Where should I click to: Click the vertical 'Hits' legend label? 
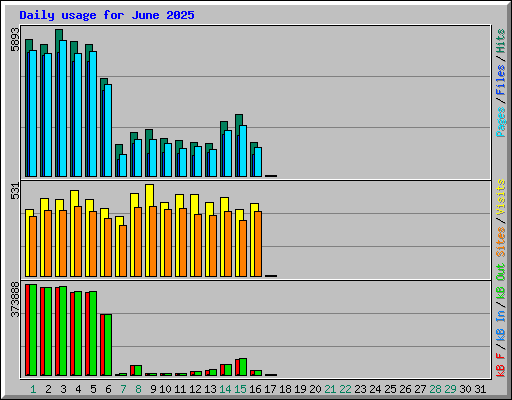(501, 41)
